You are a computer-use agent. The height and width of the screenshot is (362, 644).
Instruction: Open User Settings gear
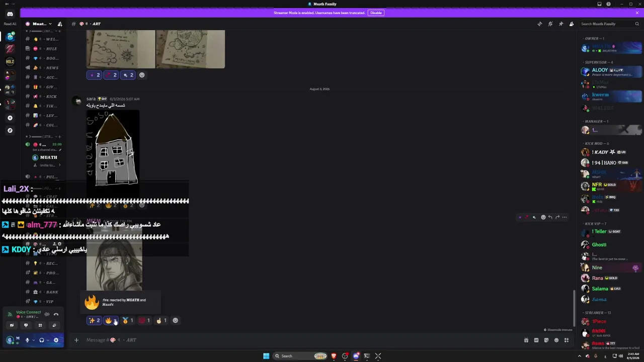click(56, 340)
